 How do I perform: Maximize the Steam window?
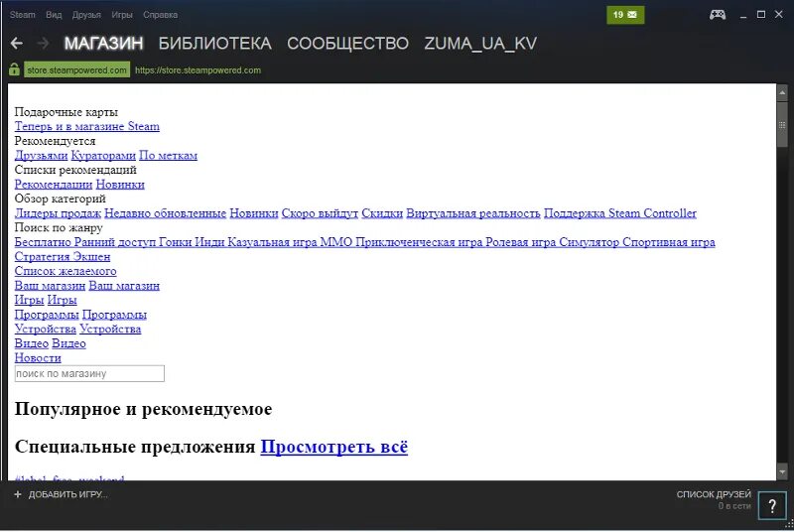(x=760, y=15)
